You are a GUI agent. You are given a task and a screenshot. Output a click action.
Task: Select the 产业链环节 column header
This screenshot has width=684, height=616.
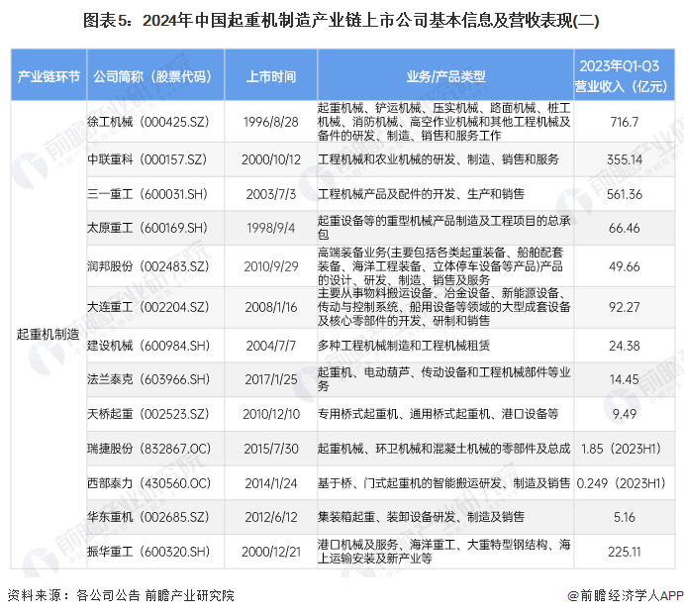click(49, 76)
